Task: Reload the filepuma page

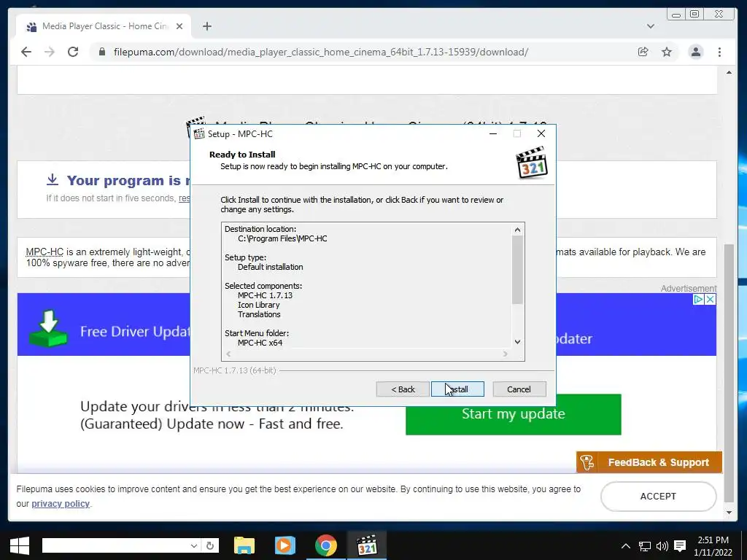Action: click(73, 52)
